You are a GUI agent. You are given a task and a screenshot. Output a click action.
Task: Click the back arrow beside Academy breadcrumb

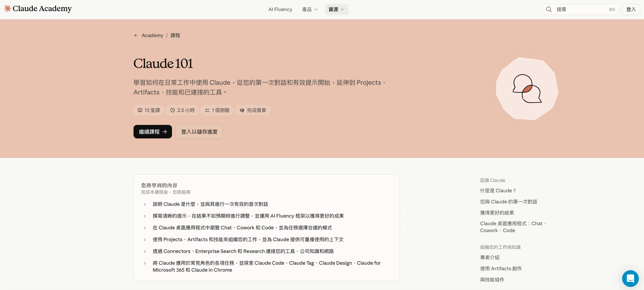point(136,36)
